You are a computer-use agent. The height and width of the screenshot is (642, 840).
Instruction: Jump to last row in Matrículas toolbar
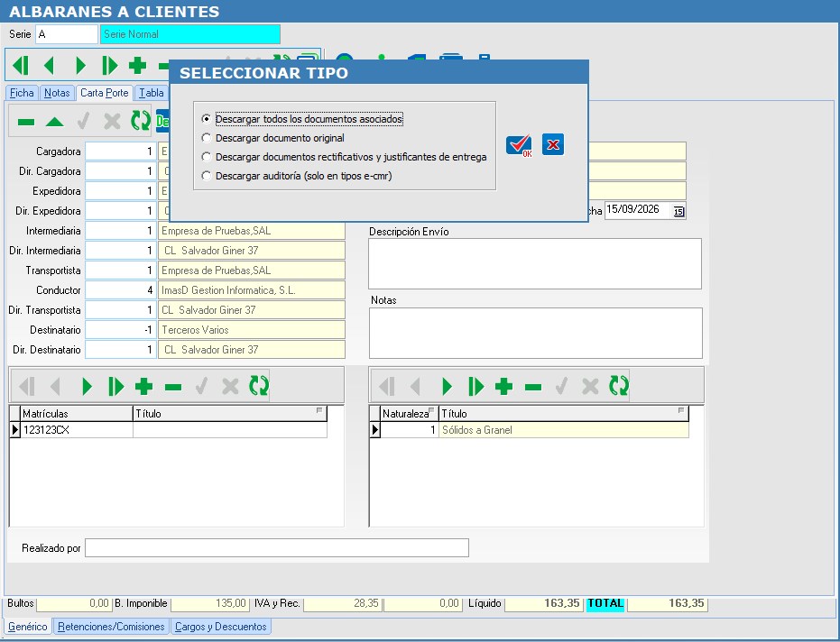(x=115, y=386)
